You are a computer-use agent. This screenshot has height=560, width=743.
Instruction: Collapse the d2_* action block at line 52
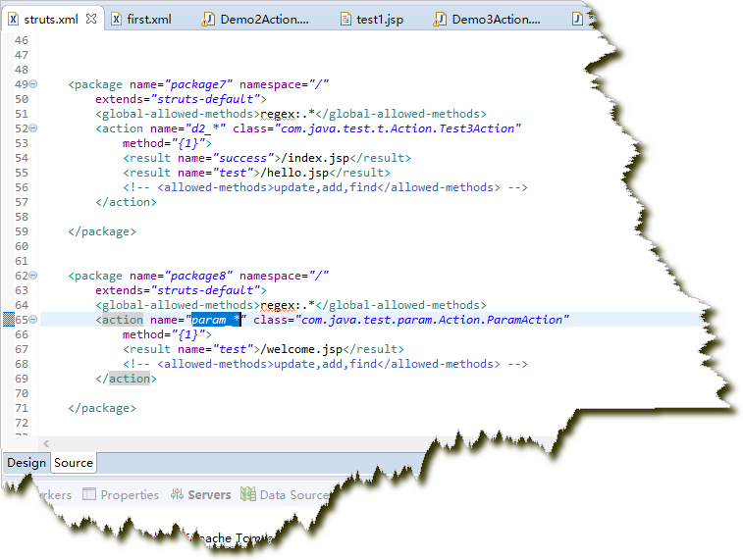33,128
